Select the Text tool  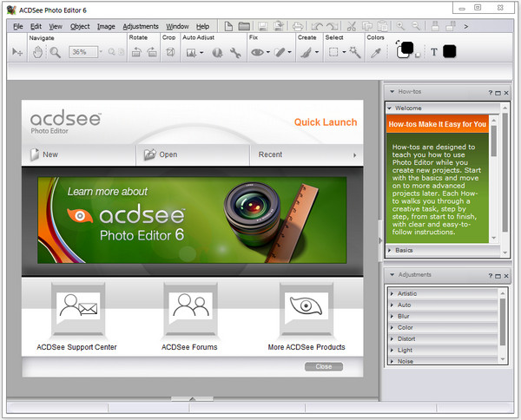pyautogui.click(x=434, y=52)
